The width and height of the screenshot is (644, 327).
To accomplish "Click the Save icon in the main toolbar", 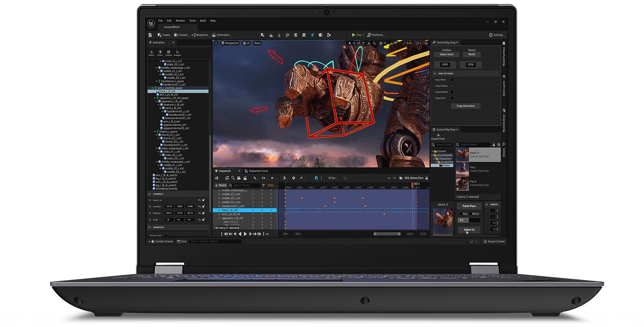I will click(150, 35).
